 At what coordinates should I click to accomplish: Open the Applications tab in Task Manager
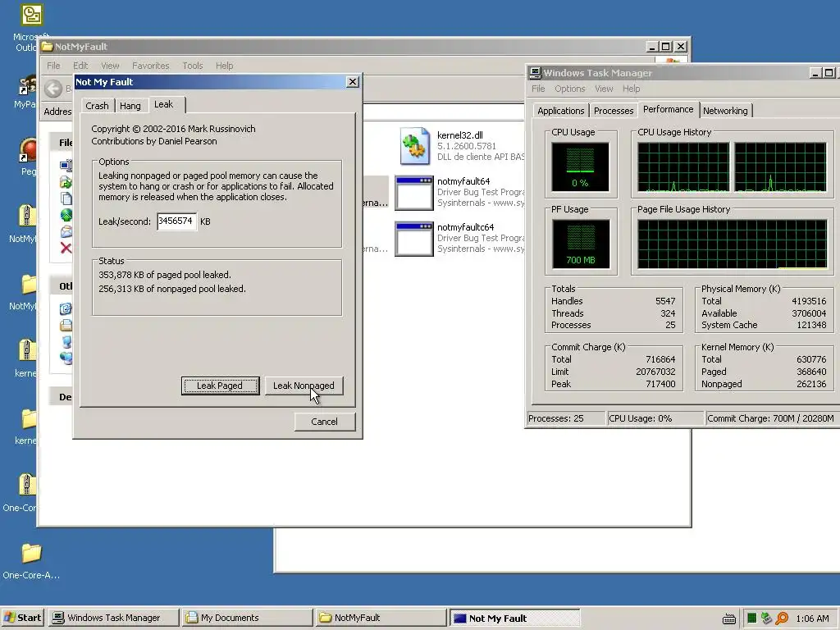[x=561, y=111]
